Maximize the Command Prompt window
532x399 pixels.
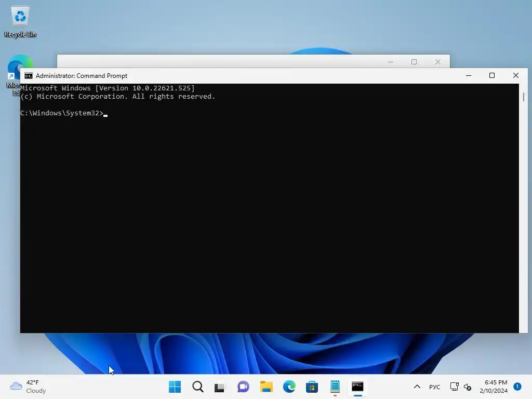[x=492, y=76]
